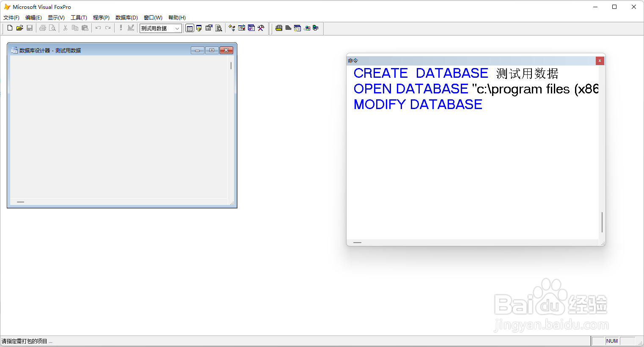
Task: Open the 数据库(D) menu
Action: (127, 18)
